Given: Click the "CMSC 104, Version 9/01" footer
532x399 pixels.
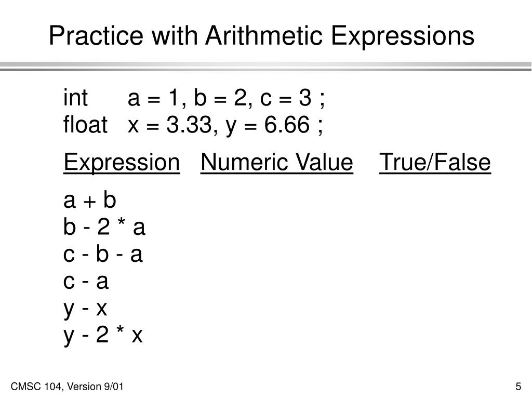Looking at the screenshot, I should [67, 387].
